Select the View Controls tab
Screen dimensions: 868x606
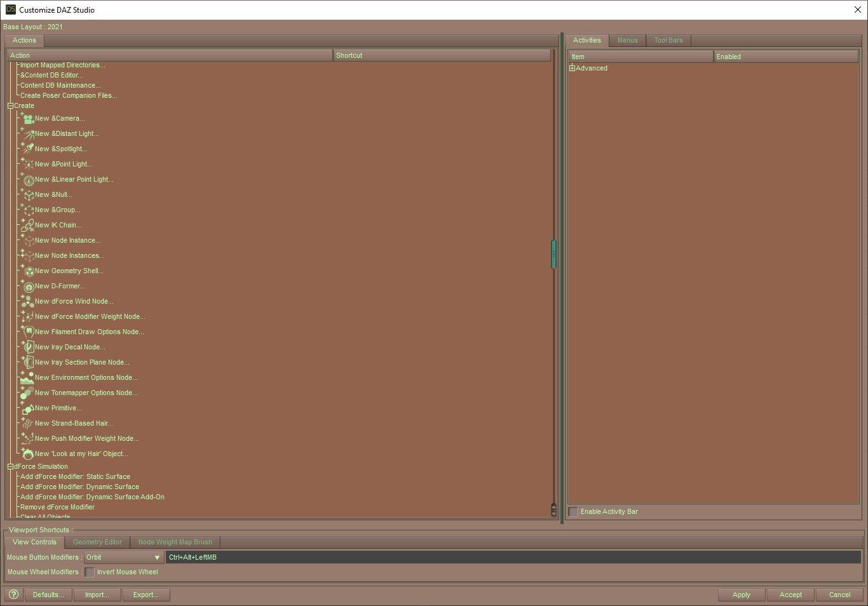pyautogui.click(x=34, y=542)
